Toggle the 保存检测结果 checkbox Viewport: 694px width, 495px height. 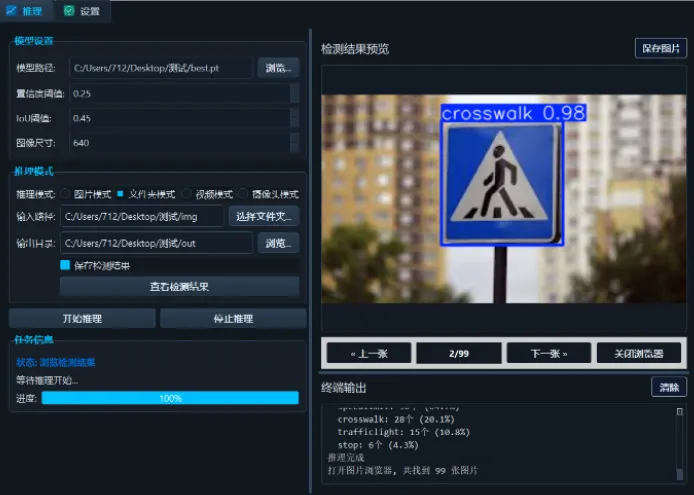(x=65, y=265)
